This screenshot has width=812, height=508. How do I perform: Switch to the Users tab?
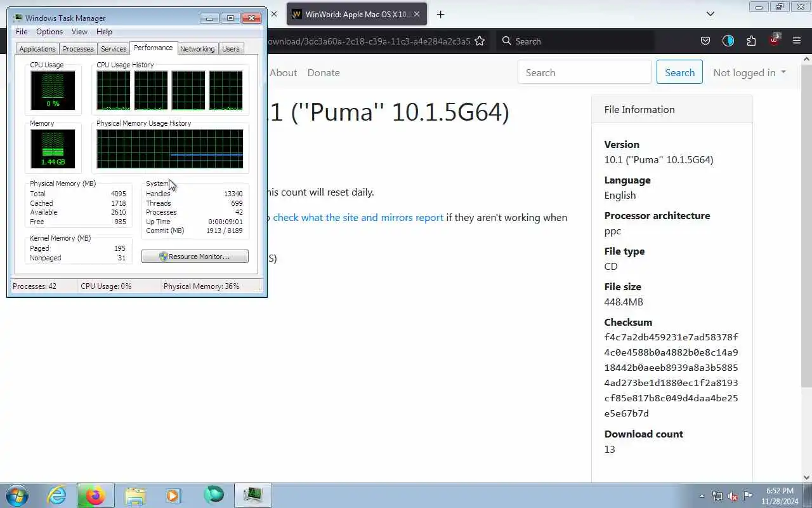(231, 49)
